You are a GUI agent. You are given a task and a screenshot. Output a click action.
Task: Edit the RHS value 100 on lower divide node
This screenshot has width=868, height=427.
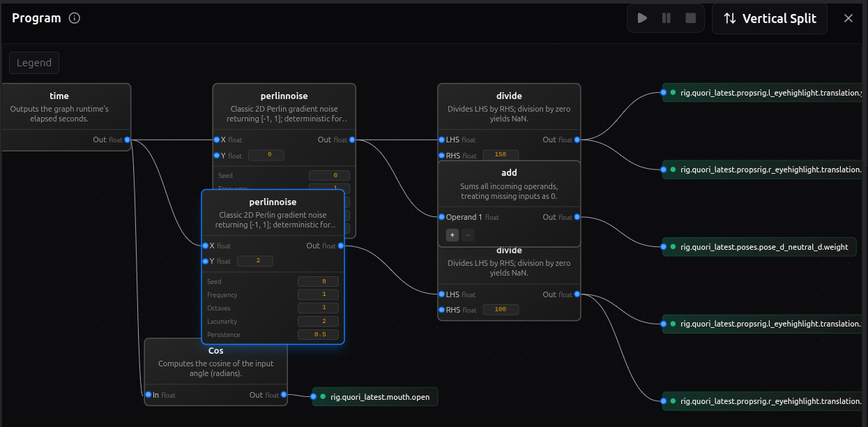point(500,309)
